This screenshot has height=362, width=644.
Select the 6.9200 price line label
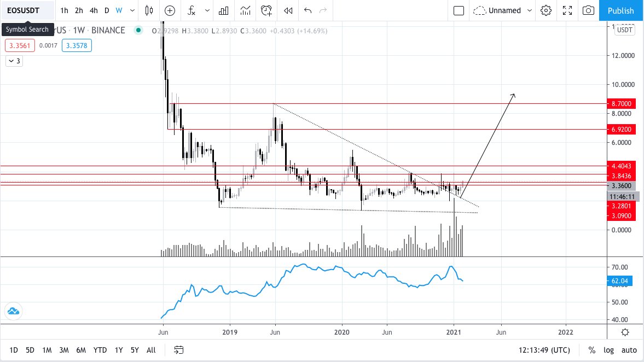coord(622,129)
